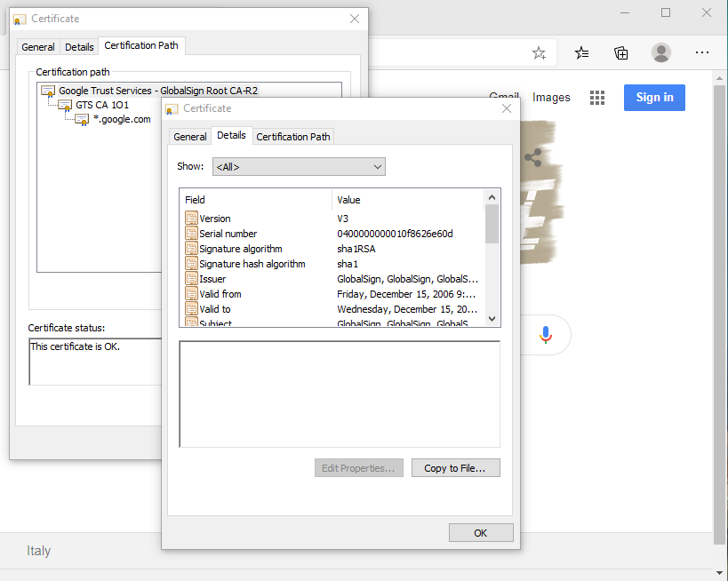
Task: Open the browser Favorites list icon
Action: pos(581,52)
